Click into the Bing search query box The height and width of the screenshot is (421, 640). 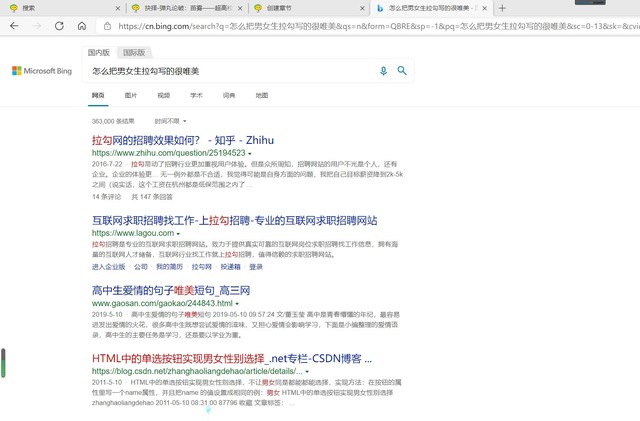coord(230,71)
